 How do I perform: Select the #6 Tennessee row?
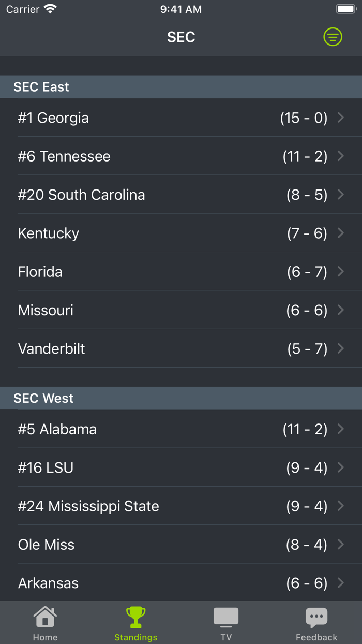(181, 156)
